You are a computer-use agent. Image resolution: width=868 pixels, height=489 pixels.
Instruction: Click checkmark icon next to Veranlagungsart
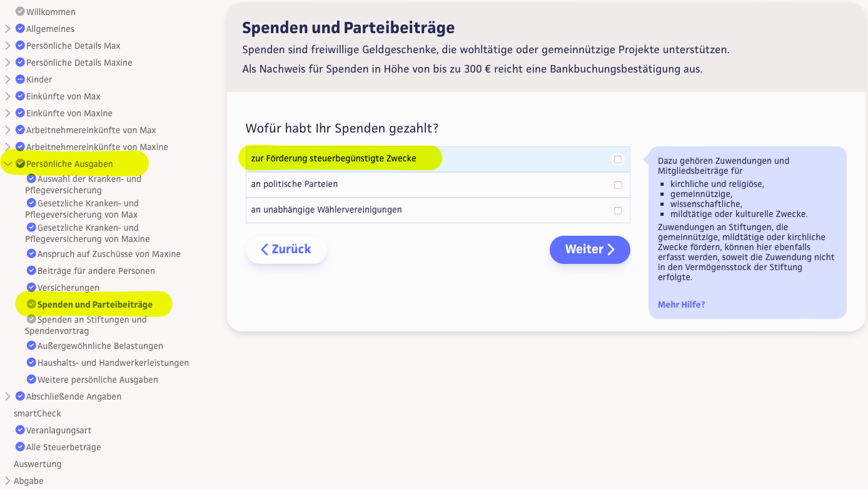point(20,430)
